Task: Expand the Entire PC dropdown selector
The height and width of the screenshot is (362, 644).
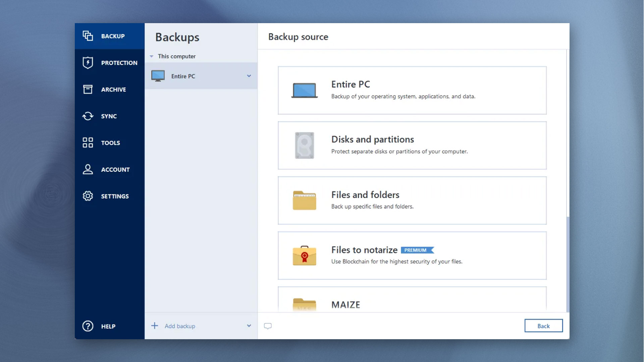Action: pos(248,76)
